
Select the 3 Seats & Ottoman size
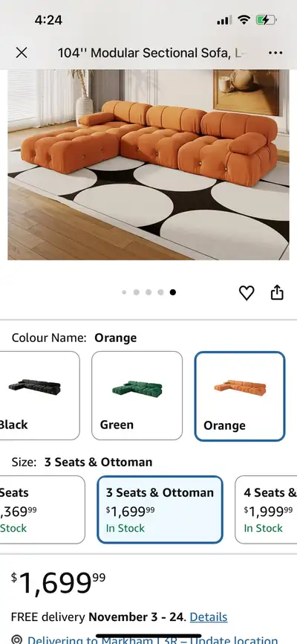pos(160,509)
